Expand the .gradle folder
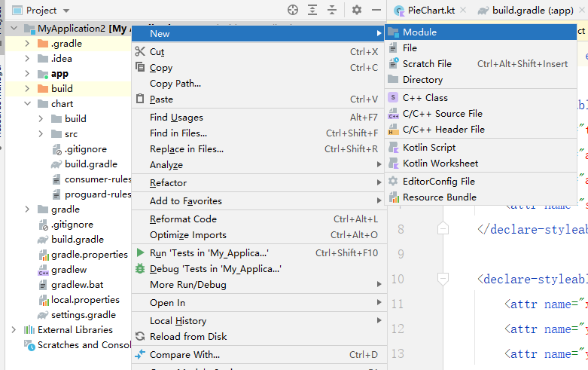 click(x=27, y=44)
